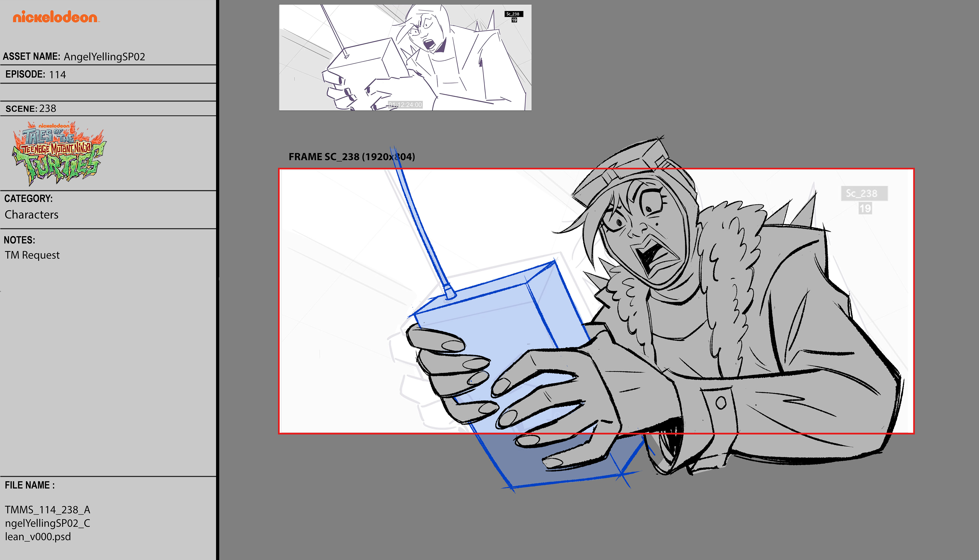Click the Episode 114 field

tap(57, 75)
